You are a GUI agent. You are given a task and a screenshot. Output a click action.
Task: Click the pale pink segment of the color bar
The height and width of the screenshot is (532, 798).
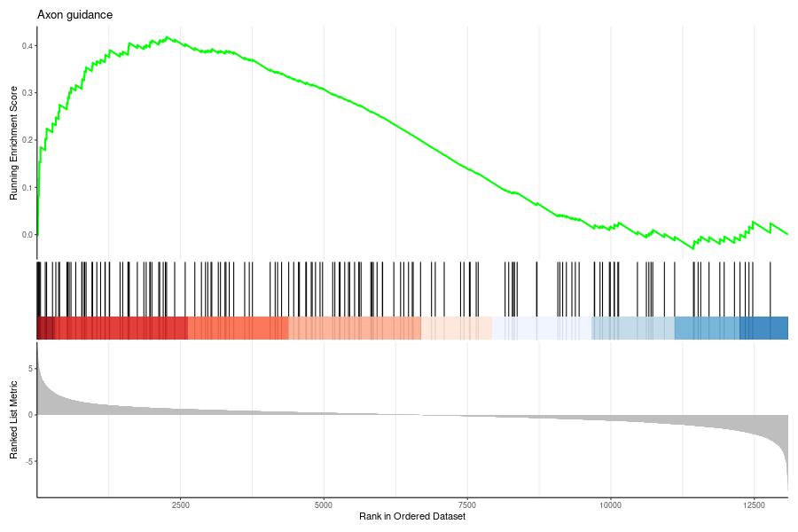[457, 328]
